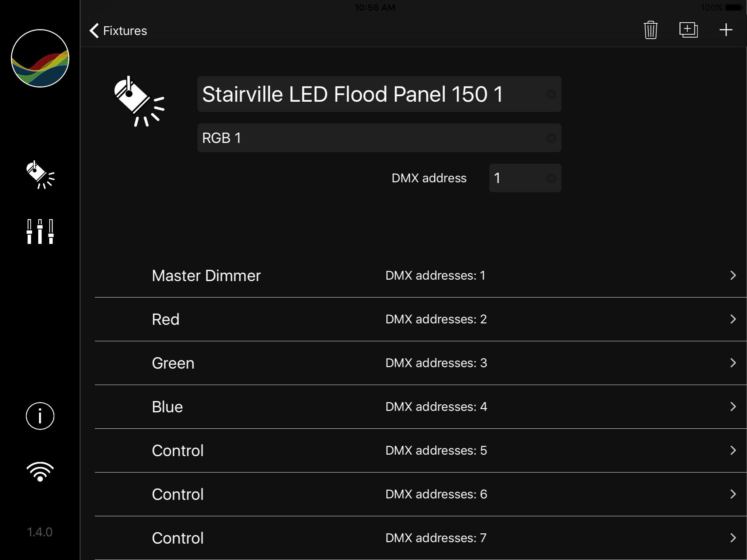
Task: Clear the RGB 1 mode field
Action: coord(551,138)
